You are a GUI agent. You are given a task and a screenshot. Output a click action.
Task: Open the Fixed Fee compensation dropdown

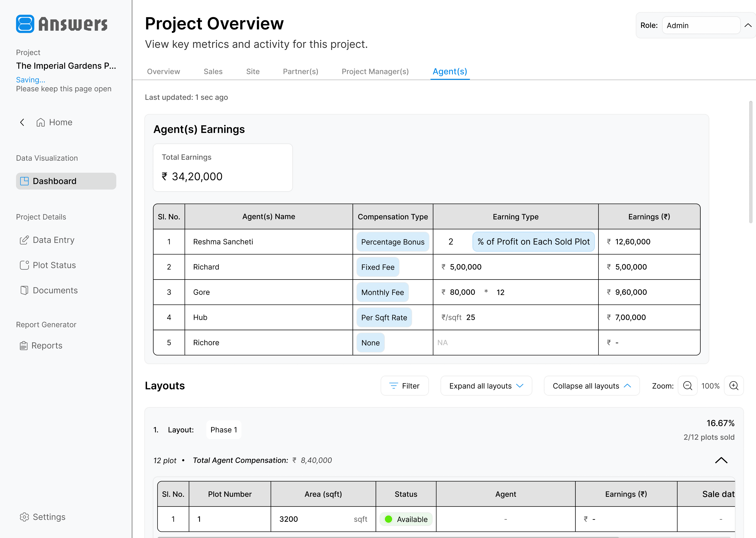(378, 267)
